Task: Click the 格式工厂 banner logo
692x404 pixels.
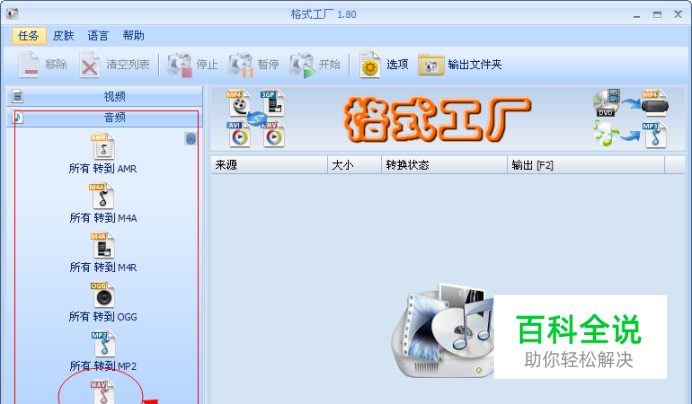Action: [x=437, y=119]
